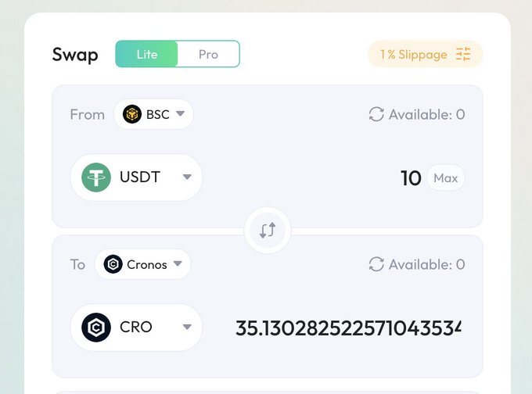Switch to Lite swap mode
Image resolution: width=532 pixels, height=394 pixels.
(147, 54)
